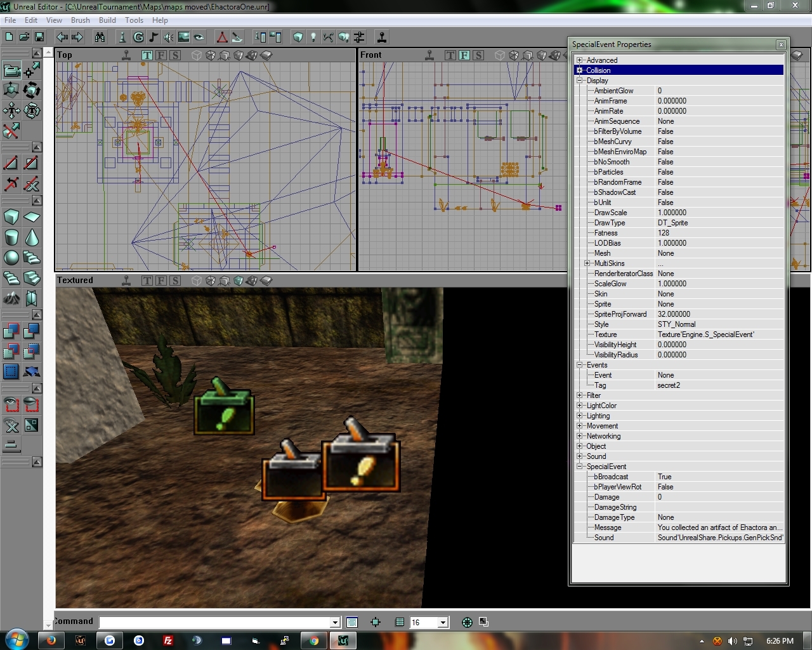The height and width of the screenshot is (650, 812).
Task: Select the Cylinder brush builder
Action: (11, 237)
